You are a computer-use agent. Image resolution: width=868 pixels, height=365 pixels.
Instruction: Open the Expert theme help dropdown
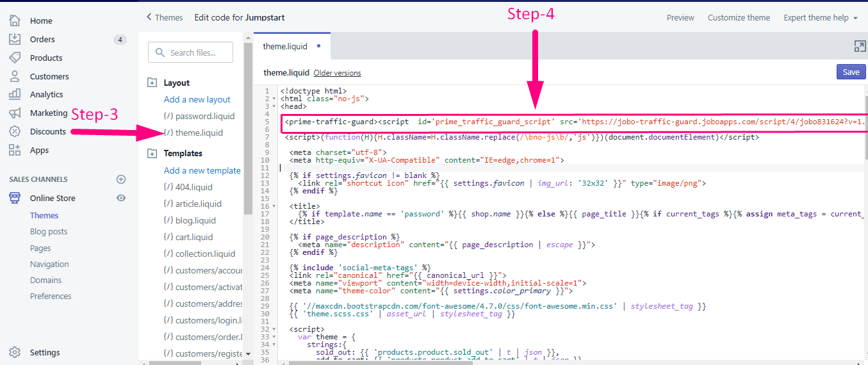click(x=821, y=17)
